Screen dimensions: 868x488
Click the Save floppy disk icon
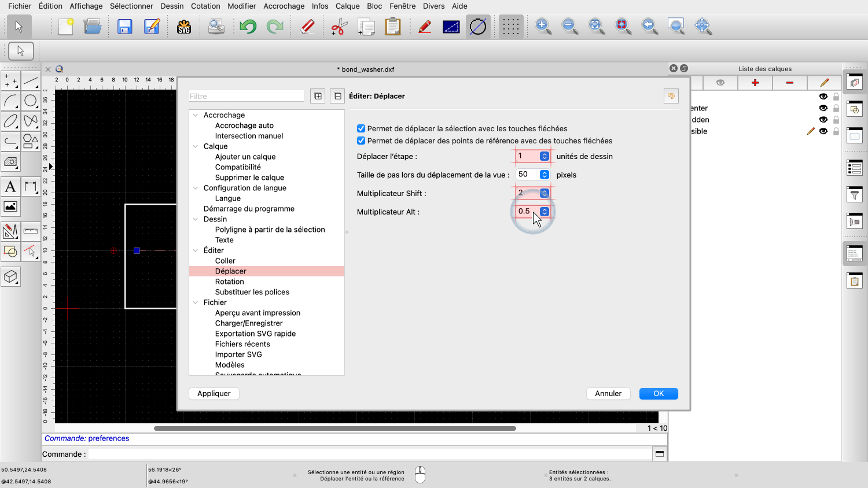[x=125, y=27]
